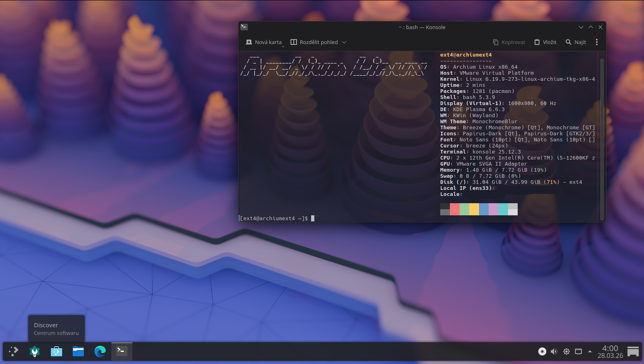Click the "Host: VMware Virtual Platform" line
The width and height of the screenshot is (644, 364).
487,73
